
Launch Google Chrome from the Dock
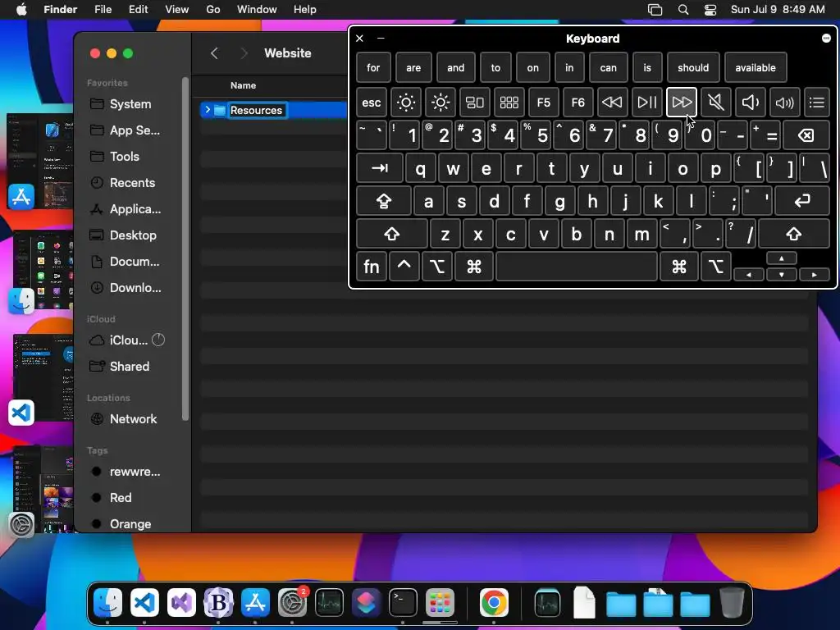click(493, 603)
